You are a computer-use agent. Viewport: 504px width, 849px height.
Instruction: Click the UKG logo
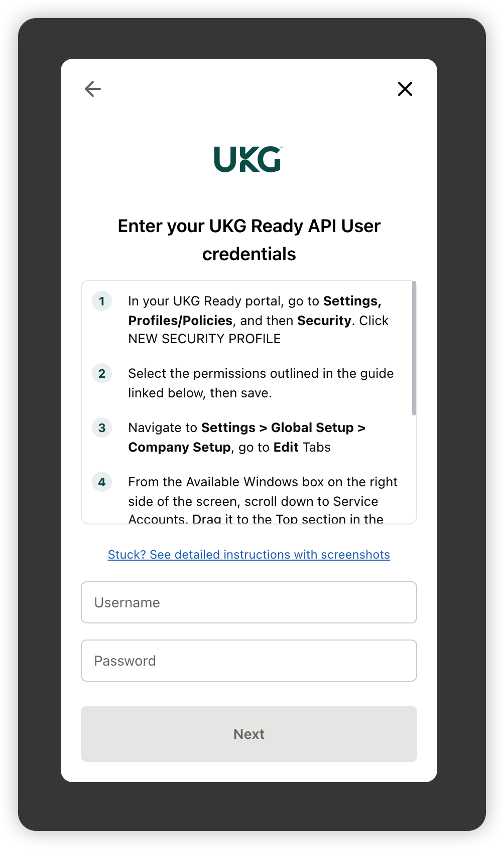pos(248,159)
